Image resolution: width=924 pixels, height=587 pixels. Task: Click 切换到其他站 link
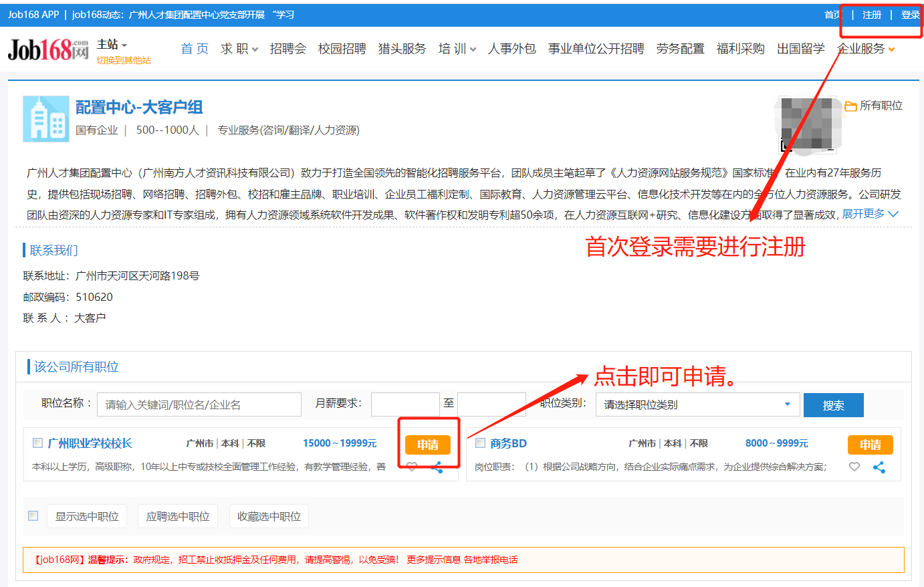click(124, 60)
